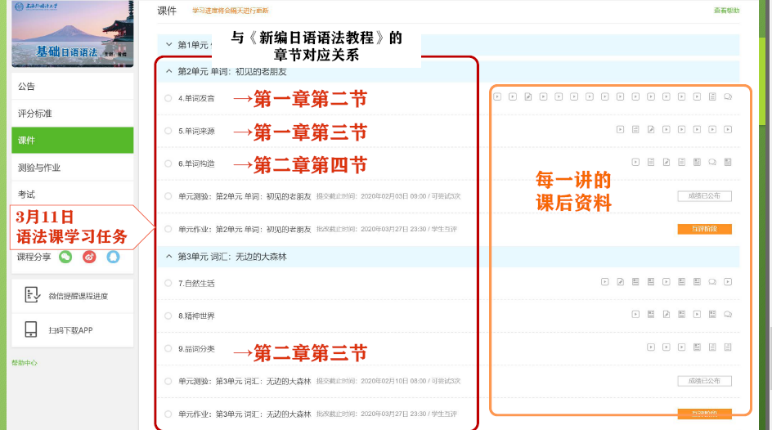Click the Weibo share icon
Viewport: 772px width, 430px height.
click(x=89, y=257)
